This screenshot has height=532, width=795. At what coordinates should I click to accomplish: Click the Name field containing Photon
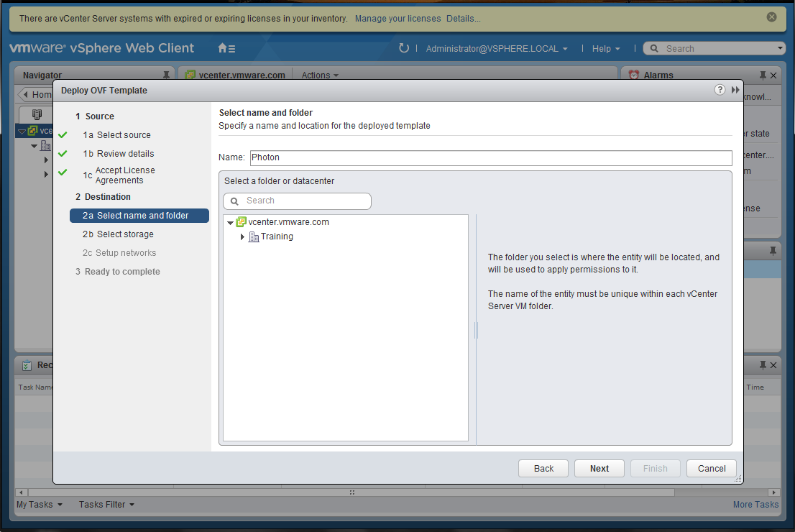tap(491, 157)
